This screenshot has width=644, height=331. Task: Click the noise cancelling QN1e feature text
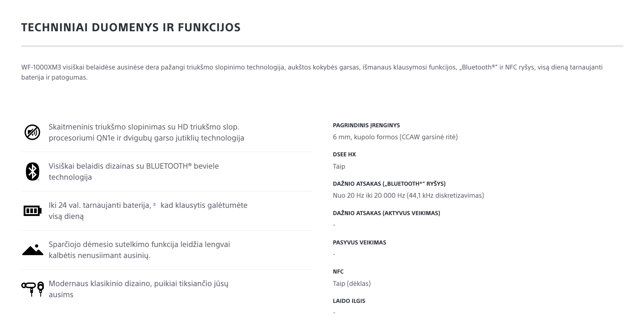point(146,132)
